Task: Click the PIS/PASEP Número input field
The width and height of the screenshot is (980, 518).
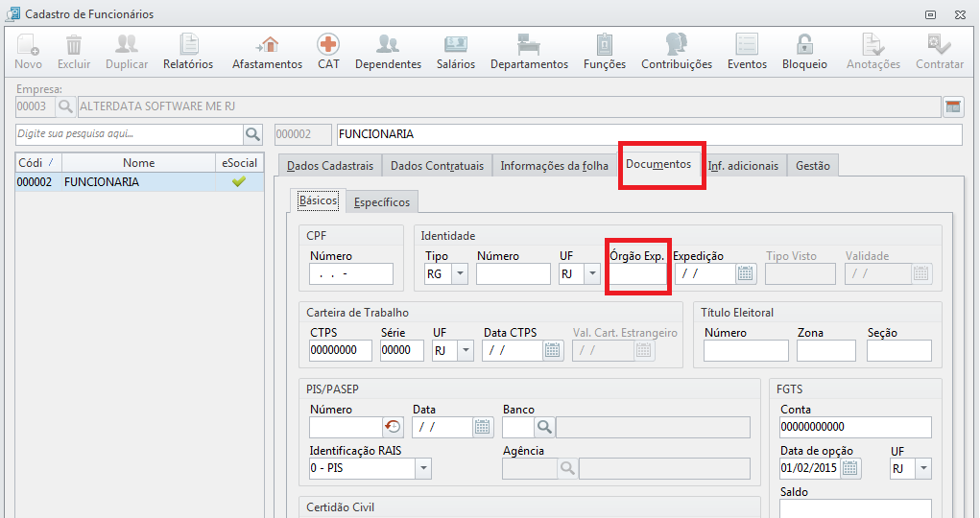Action: tap(347, 428)
